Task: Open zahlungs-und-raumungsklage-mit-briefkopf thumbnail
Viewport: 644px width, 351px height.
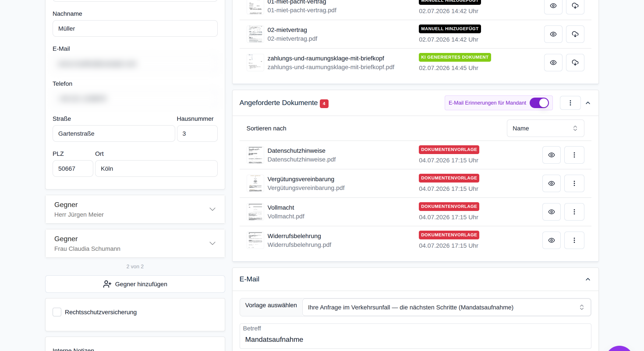Action: [x=255, y=63]
